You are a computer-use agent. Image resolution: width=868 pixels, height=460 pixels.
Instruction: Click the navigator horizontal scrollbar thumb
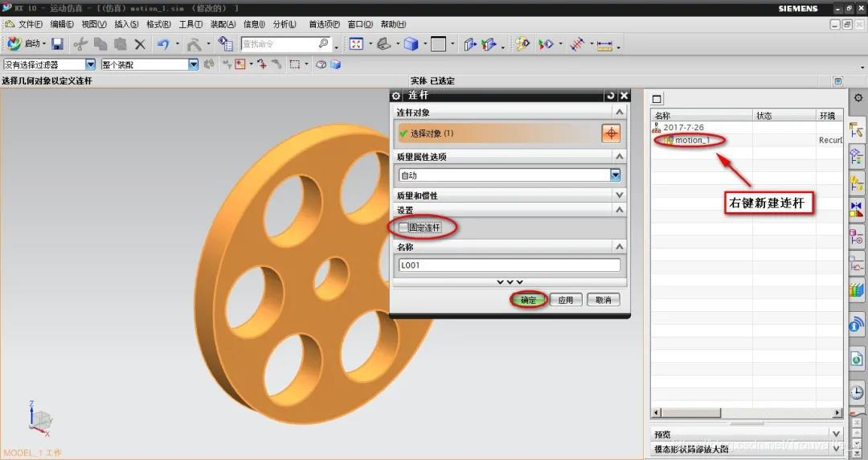691,413
